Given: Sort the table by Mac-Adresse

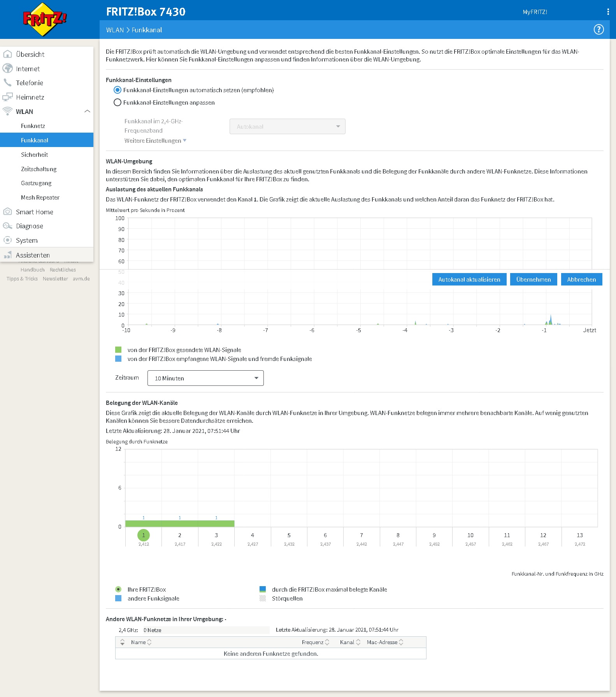Looking at the screenshot, I should tap(385, 642).
